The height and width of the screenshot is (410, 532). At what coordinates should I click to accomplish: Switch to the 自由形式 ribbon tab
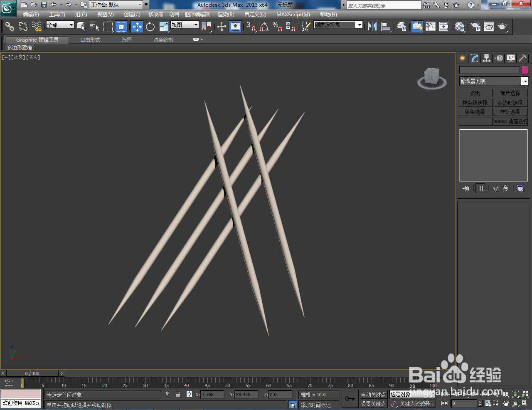(x=90, y=40)
